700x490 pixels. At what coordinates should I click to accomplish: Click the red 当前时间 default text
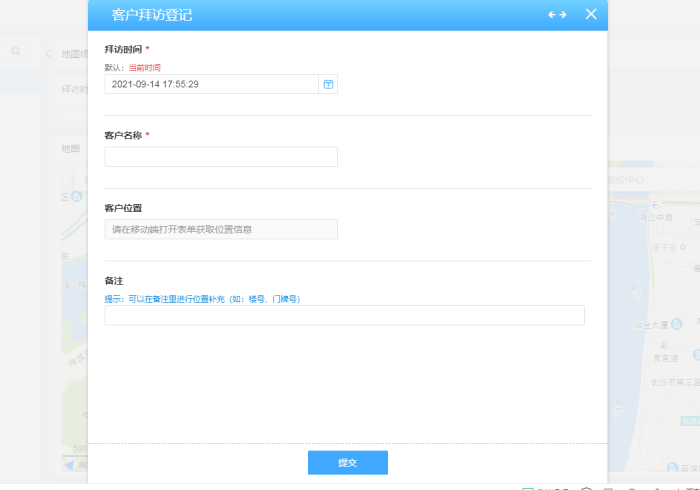[145, 68]
